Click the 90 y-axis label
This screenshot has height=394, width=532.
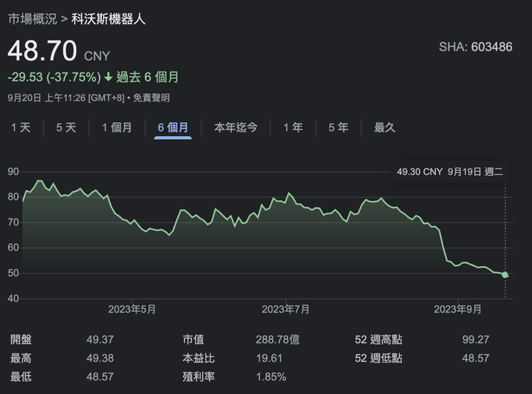point(13,171)
